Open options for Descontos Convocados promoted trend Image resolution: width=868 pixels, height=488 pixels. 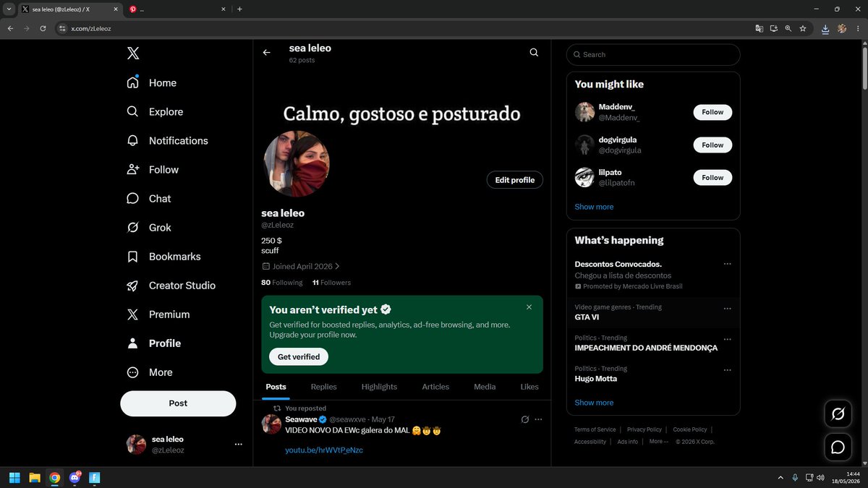pyautogui.click(x=727, y=264)
